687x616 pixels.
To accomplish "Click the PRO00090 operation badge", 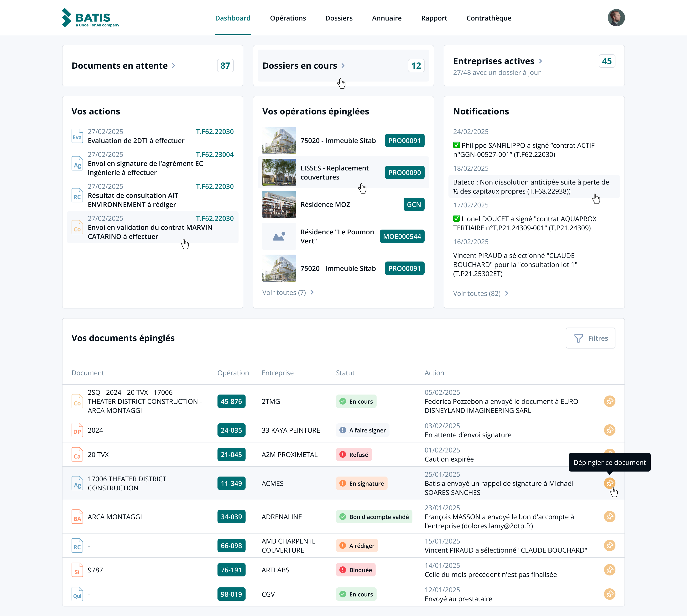I will pos(404,173).
